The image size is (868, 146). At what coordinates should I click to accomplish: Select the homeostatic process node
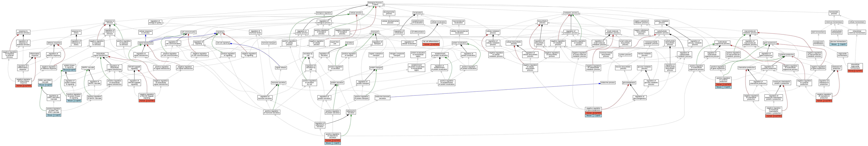point(834,13)
